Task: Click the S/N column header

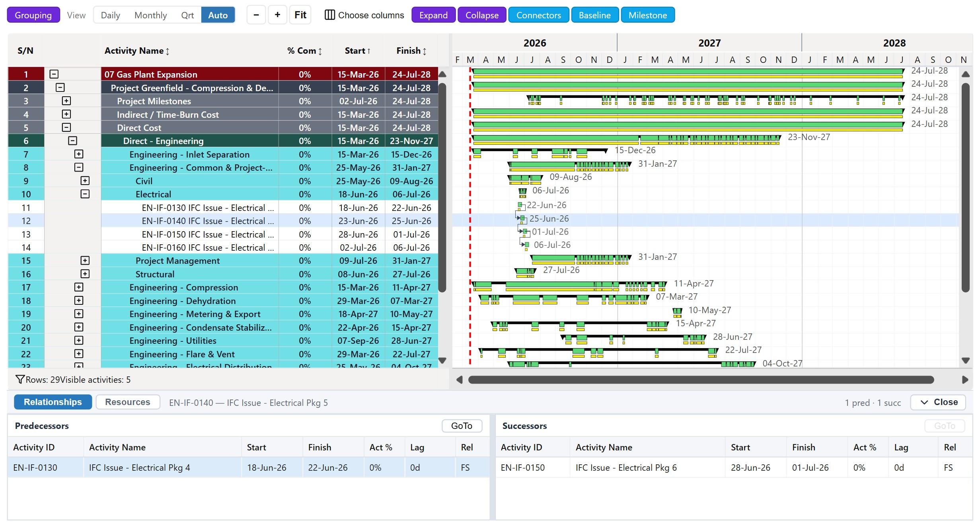Action: [x=25, y=51]
